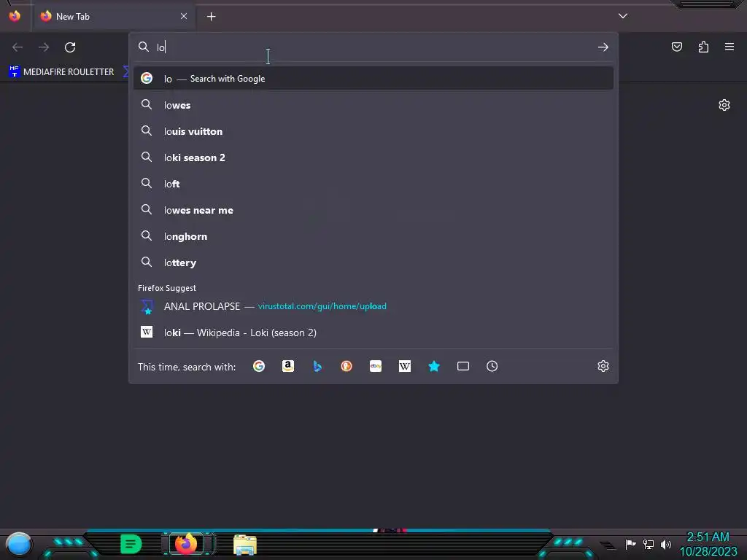Select the New Tab tab
The height and width of the screenshot is (560, 747).
[113, 16]
